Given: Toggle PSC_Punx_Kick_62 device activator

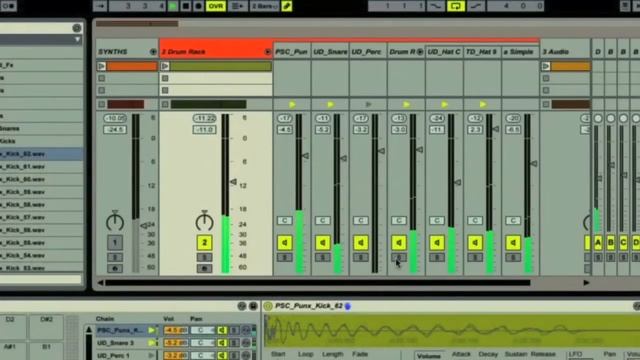Looking at the screenshot, I should coord(268,306).
